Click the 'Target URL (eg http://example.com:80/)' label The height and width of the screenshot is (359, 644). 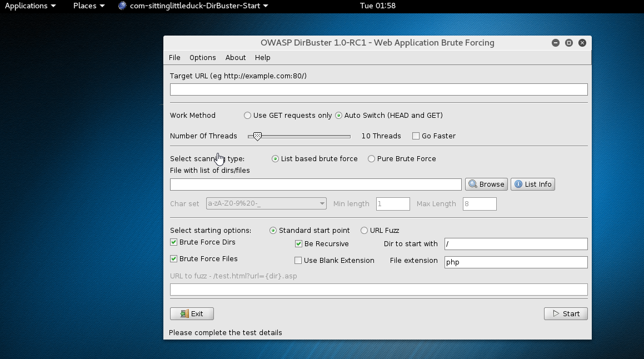point(238,76)
